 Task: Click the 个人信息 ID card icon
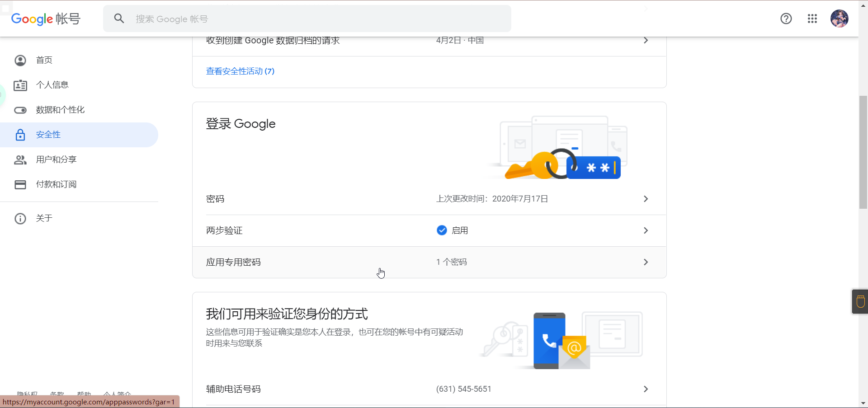(20, 85)
